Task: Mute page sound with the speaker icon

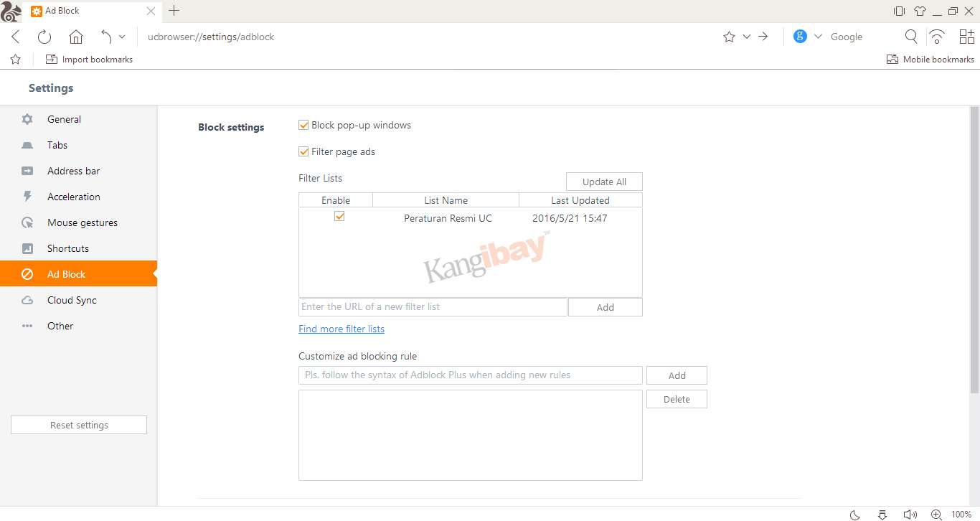Action: click(x=909, y=515)
